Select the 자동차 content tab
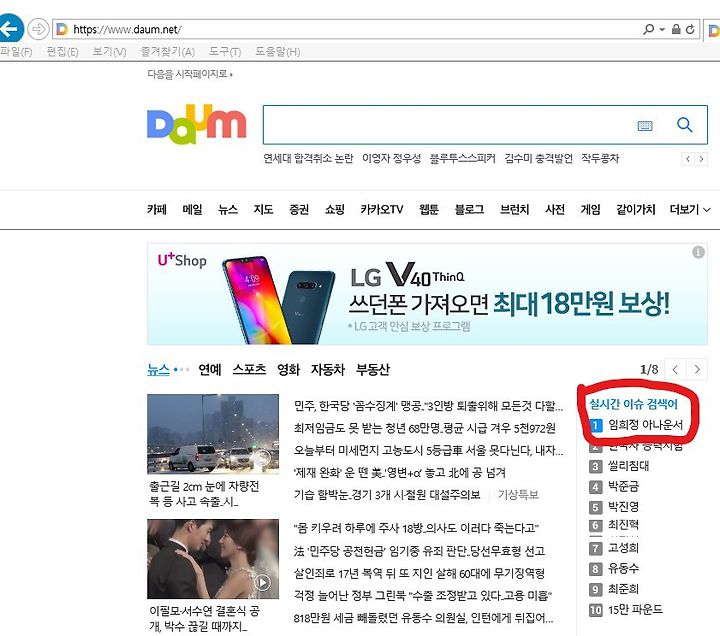This screenshot has height=636, width=720. 328,369
